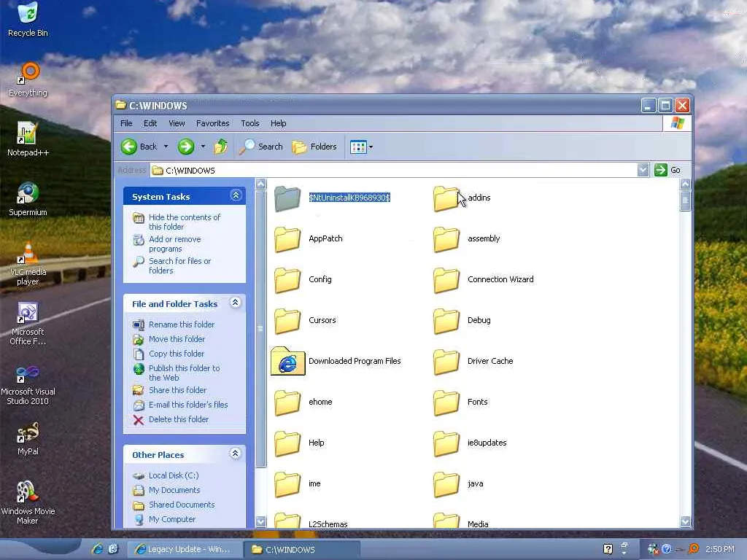Viewport: 747px width, 560px height.
Task: Go to Local Disk (C:)
Action: point(174,475)
